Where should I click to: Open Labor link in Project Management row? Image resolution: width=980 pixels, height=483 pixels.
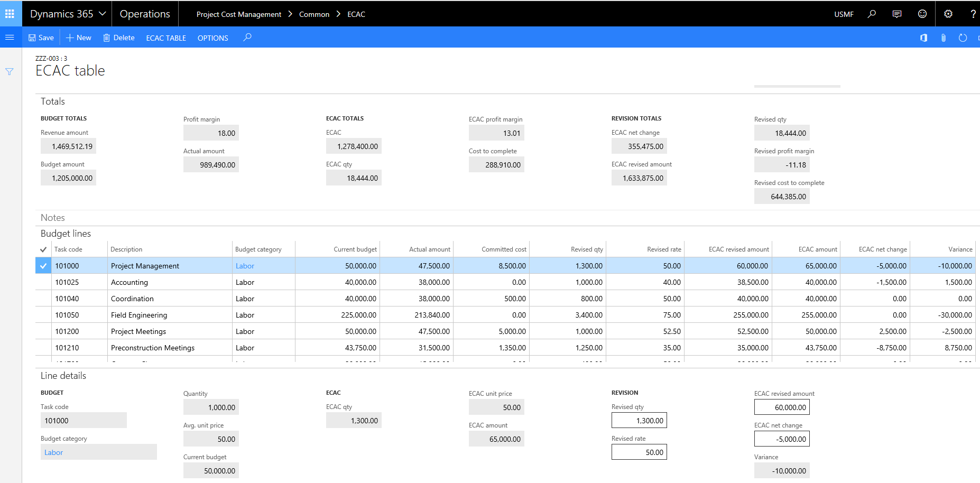(x=245, y=266)
